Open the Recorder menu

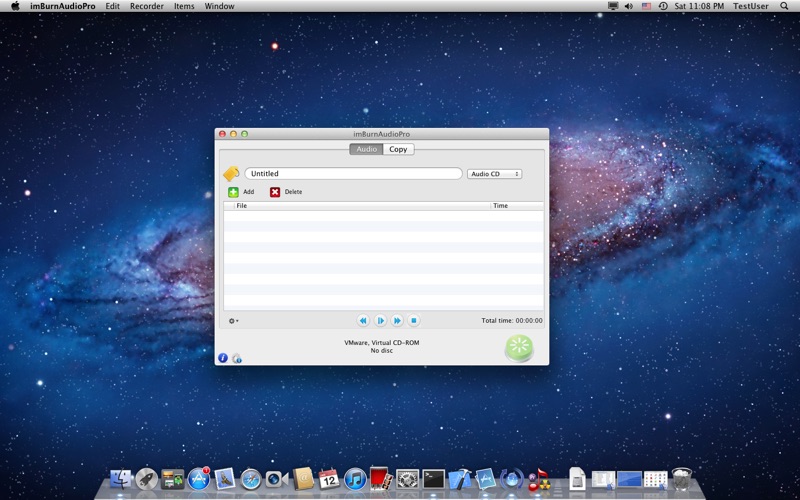click(x=147, y=6)
